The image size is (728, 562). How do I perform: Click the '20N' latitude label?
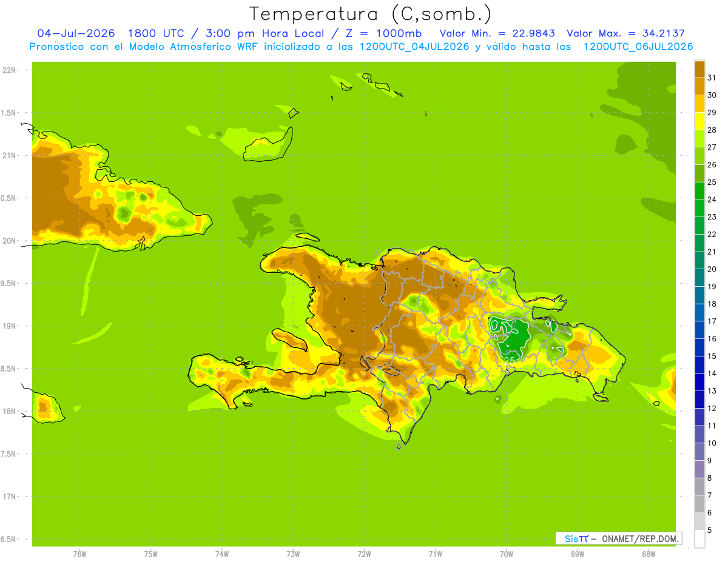(9, 241)
